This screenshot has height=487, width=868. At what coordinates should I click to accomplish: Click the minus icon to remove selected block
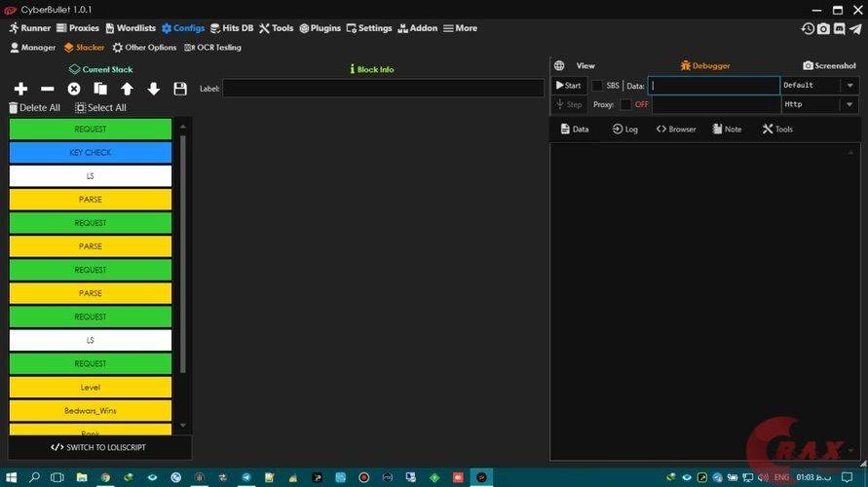point(48,89)
